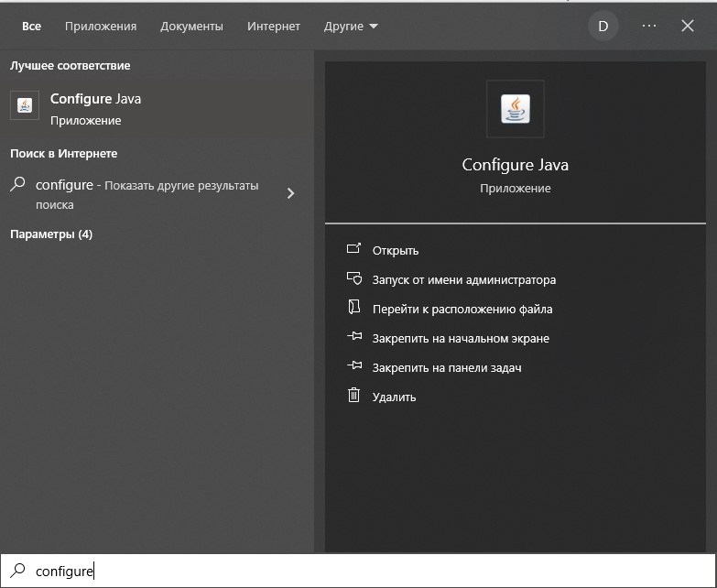Click the administrator shield icon
Viewport: 717px width, 588px height.
(x=354, y=278)
